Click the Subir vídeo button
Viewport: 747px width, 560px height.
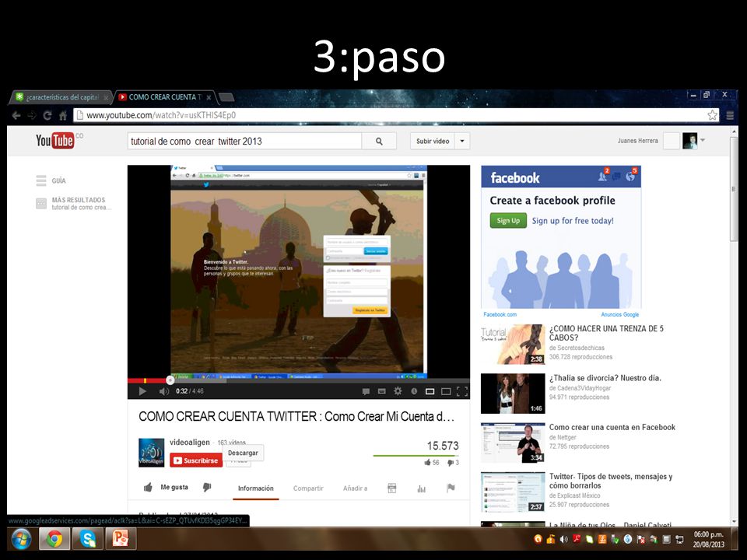click(x=433, y=141)
